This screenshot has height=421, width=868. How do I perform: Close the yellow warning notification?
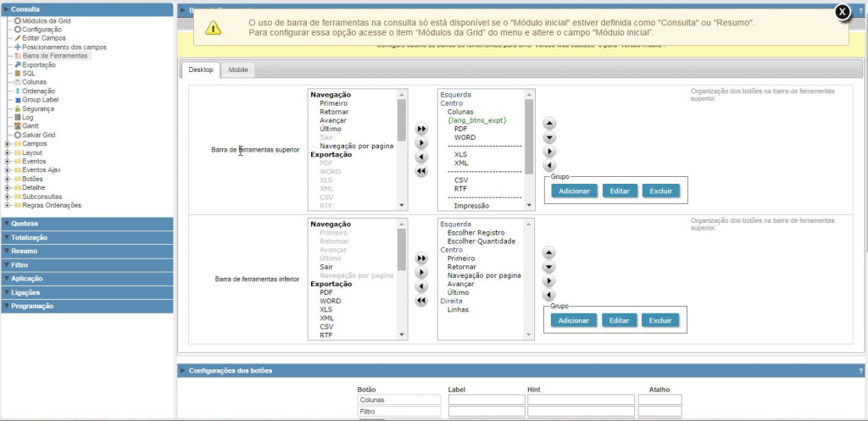pyautogui.click(x=841, y=12)
